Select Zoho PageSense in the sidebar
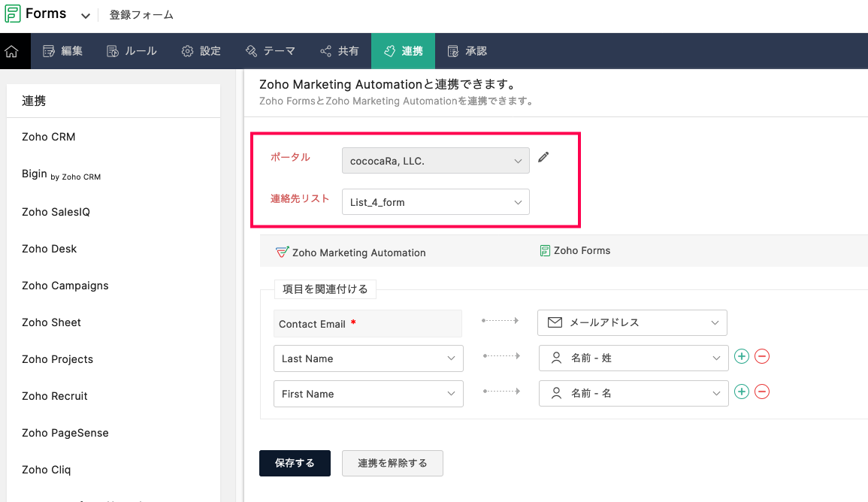This screenshot has width=868, height=502. (x=65, y=433)
